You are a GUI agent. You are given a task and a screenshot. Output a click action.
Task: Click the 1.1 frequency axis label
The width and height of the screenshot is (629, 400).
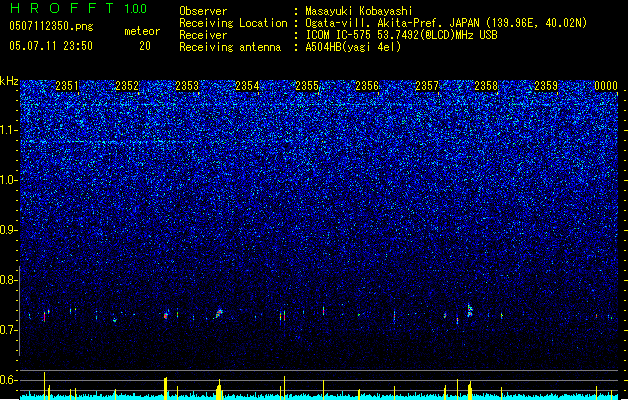pos(8,130)
